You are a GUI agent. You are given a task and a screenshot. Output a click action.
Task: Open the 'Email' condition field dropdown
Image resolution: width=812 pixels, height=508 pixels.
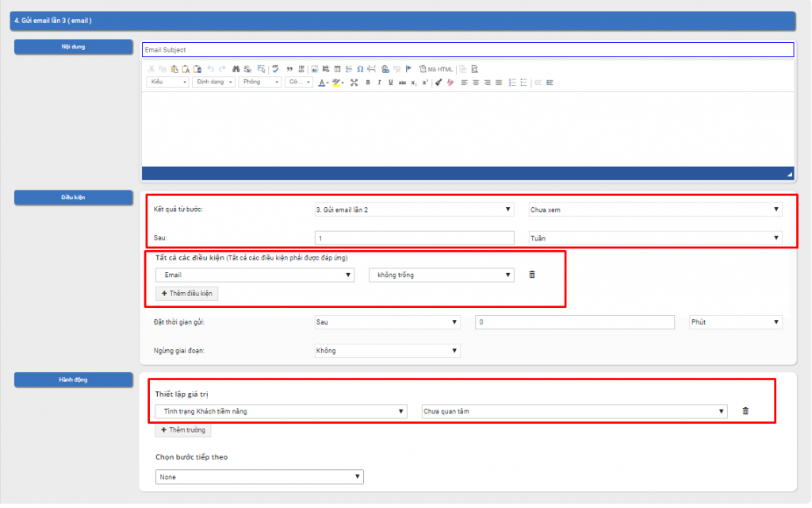(x=255, y=275)
